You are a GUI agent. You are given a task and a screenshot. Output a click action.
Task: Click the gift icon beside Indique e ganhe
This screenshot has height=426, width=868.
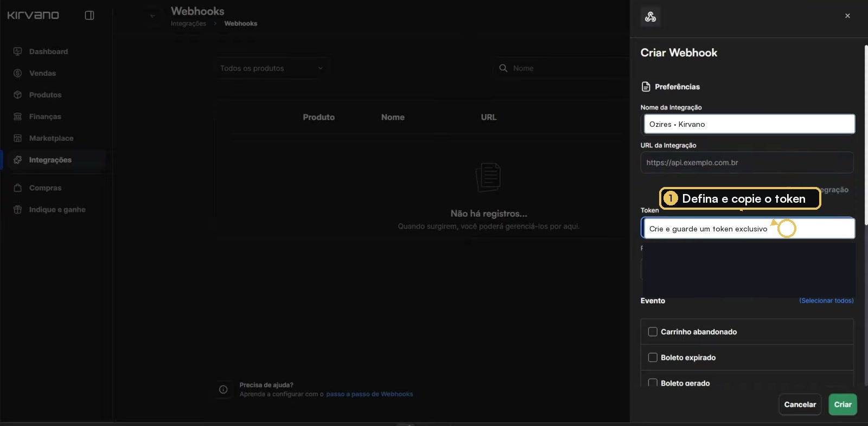(18, 210)
